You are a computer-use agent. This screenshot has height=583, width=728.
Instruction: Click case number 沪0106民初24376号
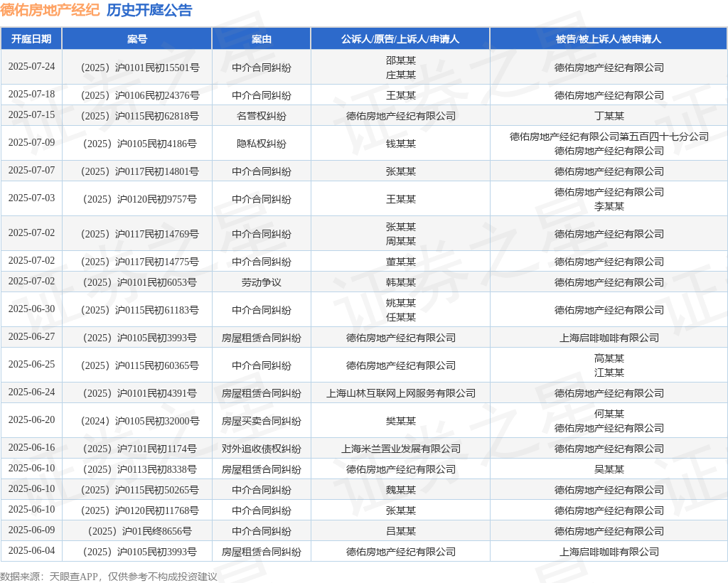140,95
